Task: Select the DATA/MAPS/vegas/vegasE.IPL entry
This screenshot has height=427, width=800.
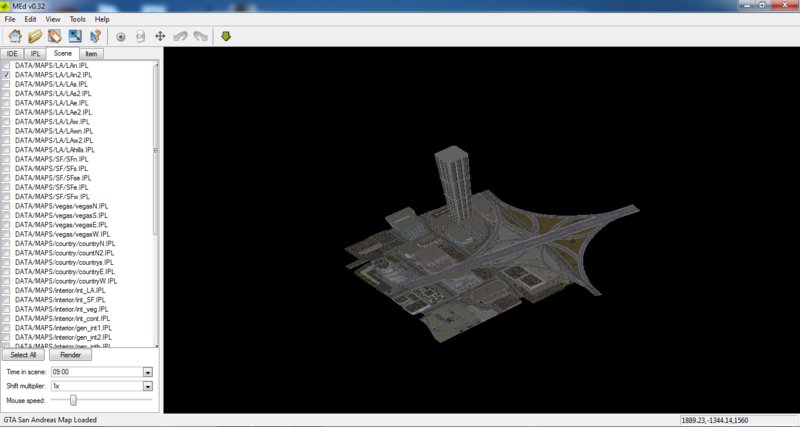Action: [61, 224]
